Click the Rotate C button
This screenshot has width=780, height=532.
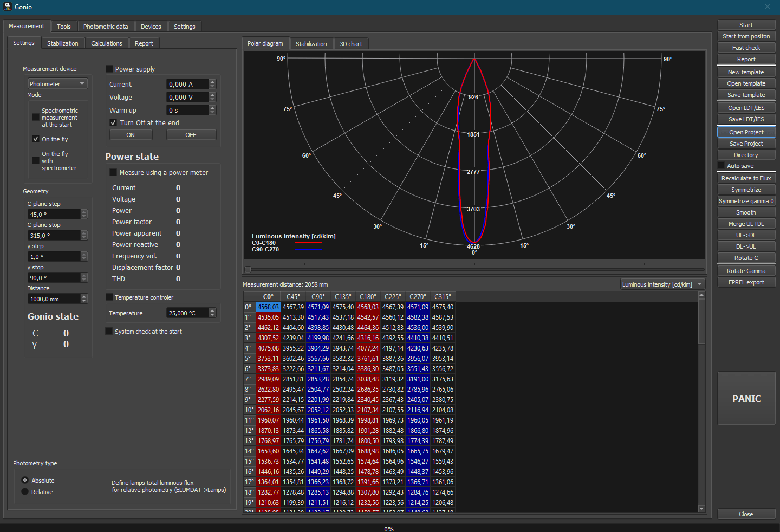point(746,258)
